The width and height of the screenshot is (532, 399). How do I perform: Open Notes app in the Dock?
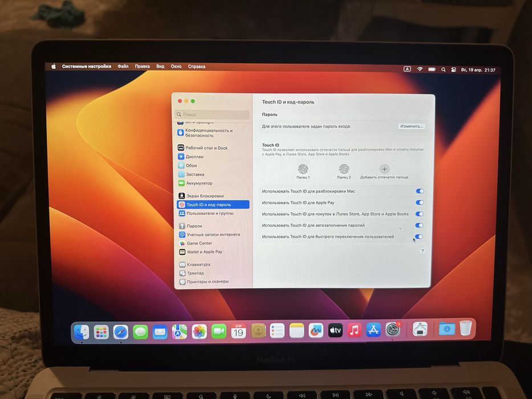297,330
